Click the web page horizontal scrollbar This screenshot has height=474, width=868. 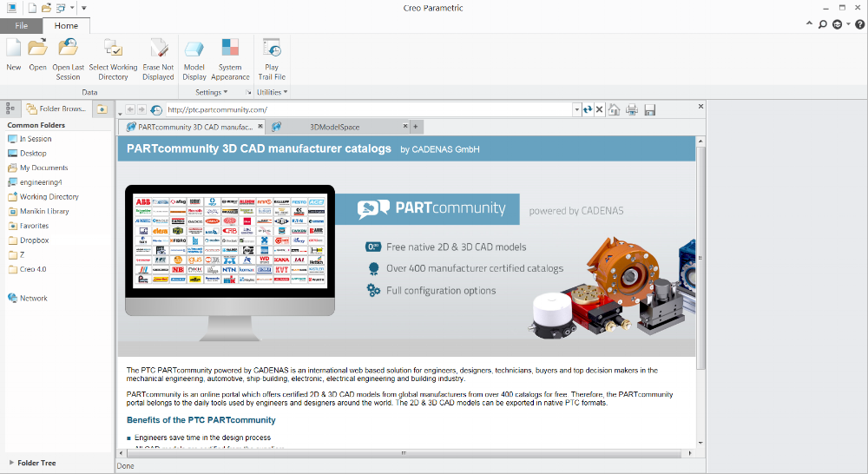coord(405,453)
